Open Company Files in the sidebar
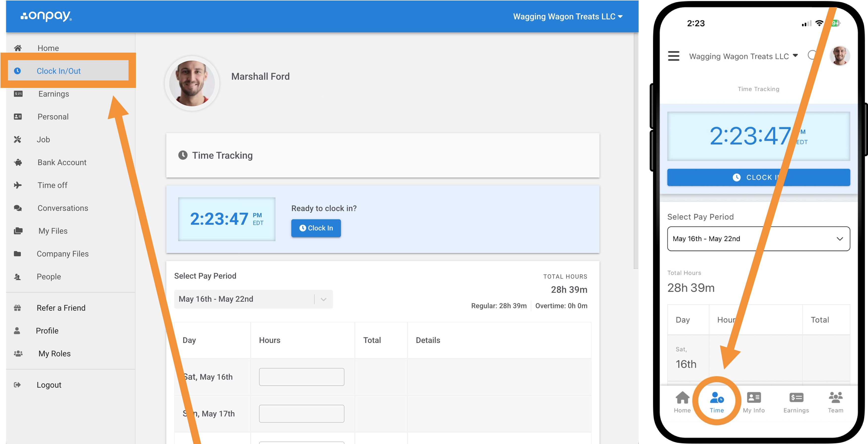 (63, 254)
